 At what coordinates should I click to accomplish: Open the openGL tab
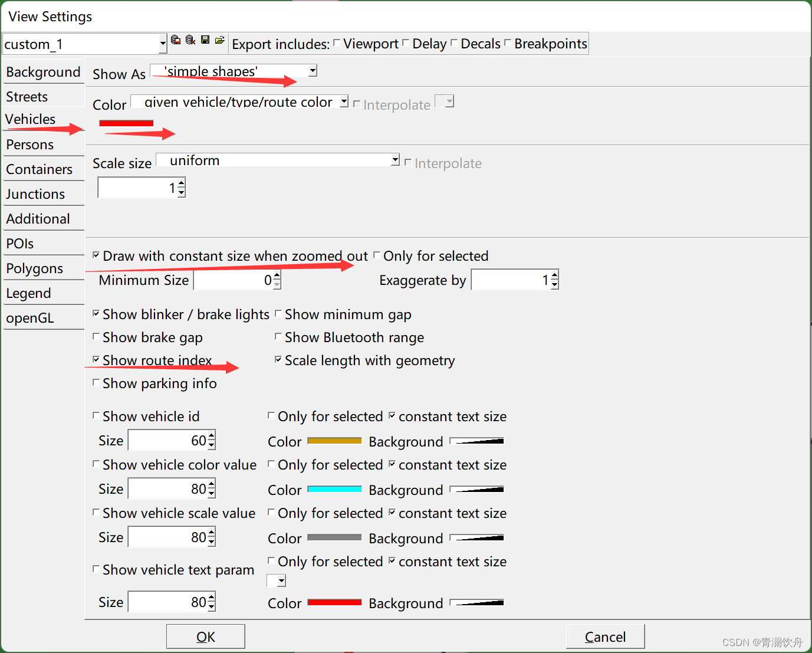[x=44, y=318]
